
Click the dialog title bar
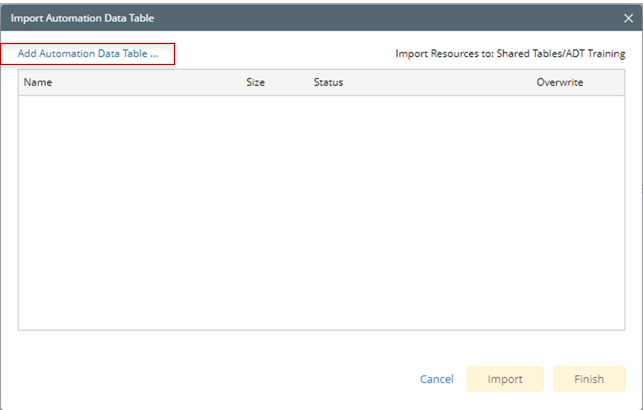click(300, 18)
